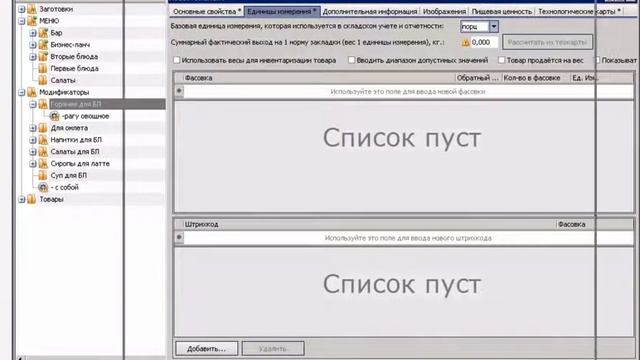
Task: Click the Штрихкод column header
Action: click(369, 224)
